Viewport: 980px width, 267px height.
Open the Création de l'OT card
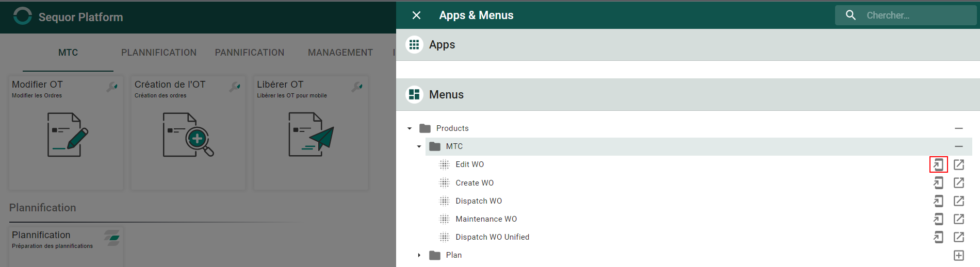coord(188,133)
